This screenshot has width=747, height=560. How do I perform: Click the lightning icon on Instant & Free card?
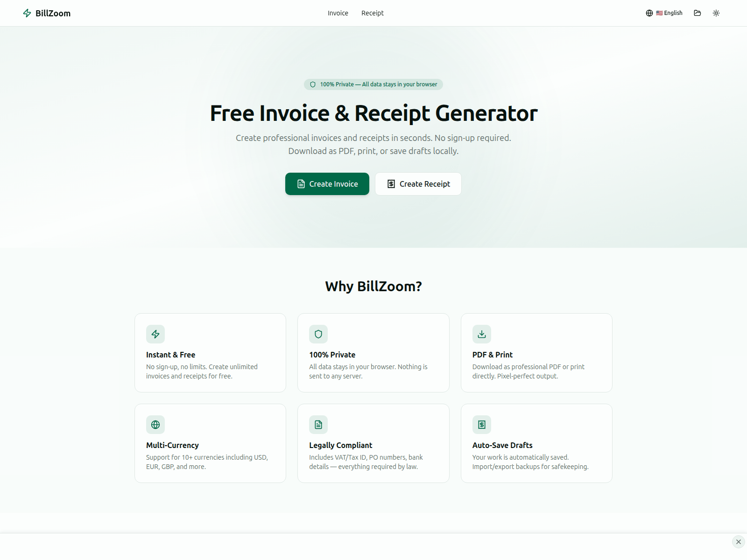tap(155, 334)
